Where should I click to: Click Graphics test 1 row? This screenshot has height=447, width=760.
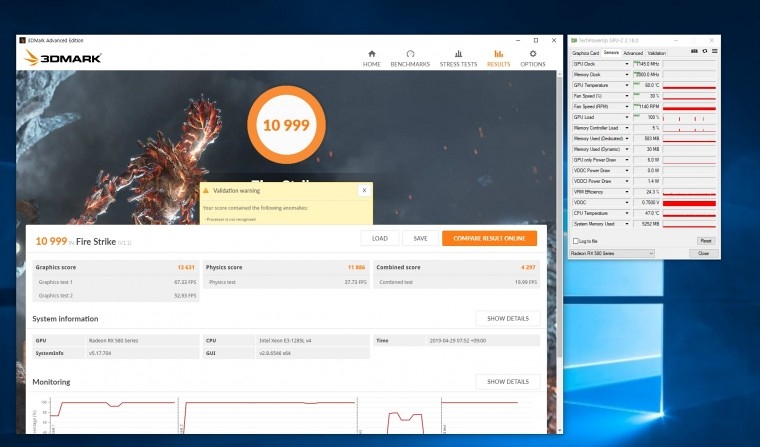[116, 282]
